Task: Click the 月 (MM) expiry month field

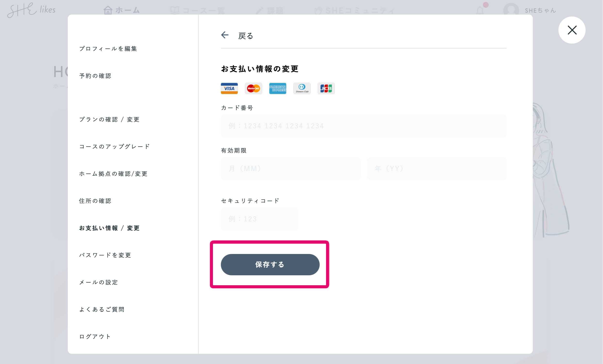Action: (x=290, y=168)
